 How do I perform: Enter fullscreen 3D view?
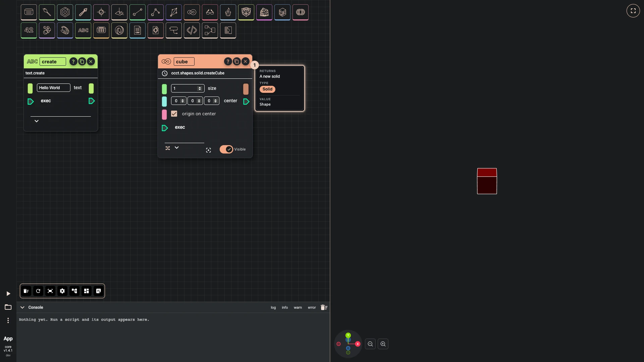coord(633,11)
